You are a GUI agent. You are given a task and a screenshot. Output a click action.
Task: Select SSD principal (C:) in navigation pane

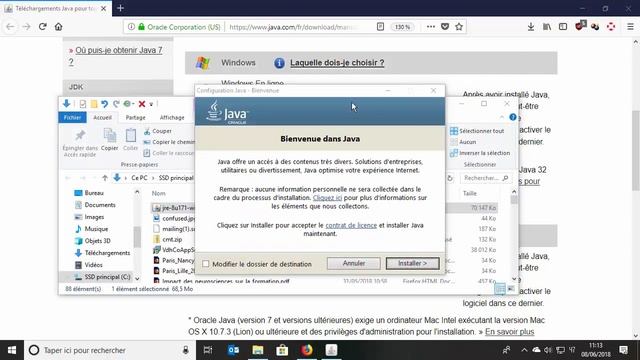[102, 277]
